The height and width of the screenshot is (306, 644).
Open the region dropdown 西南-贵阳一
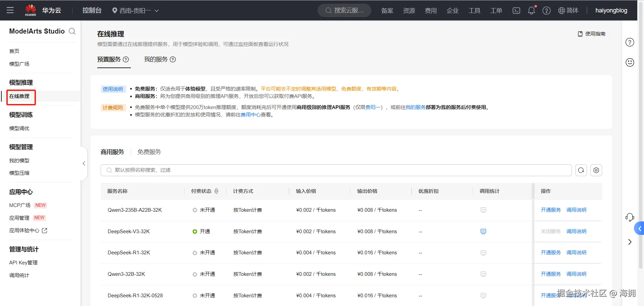point(136,10)
